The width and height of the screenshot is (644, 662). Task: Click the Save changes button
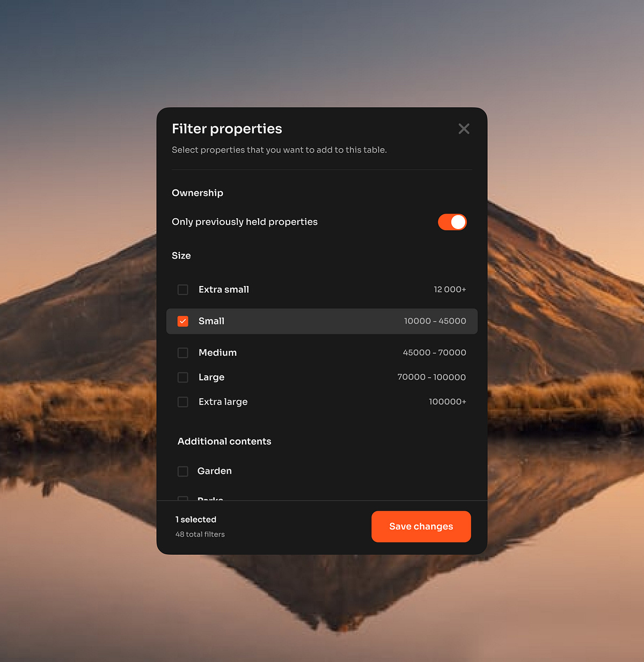[421, 526]
